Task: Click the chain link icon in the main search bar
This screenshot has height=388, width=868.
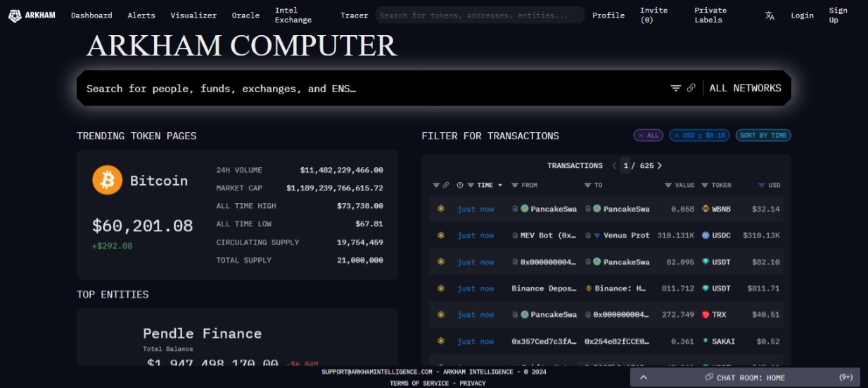Action: [x=691, y=88]
